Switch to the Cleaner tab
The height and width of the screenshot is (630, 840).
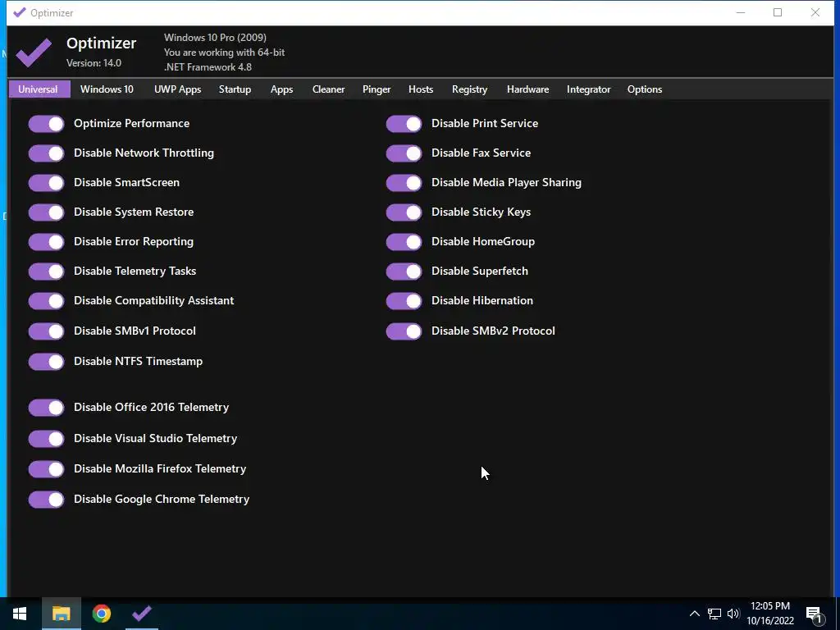pos(328,89)
